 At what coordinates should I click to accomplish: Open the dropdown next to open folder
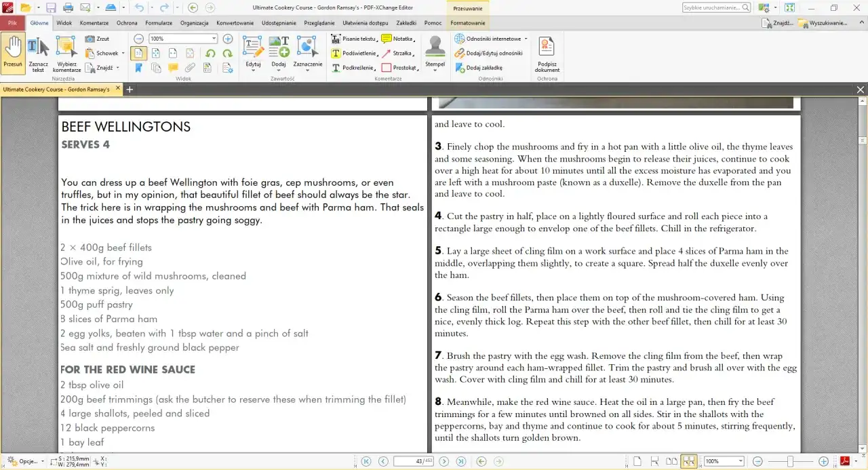(38, 7)
